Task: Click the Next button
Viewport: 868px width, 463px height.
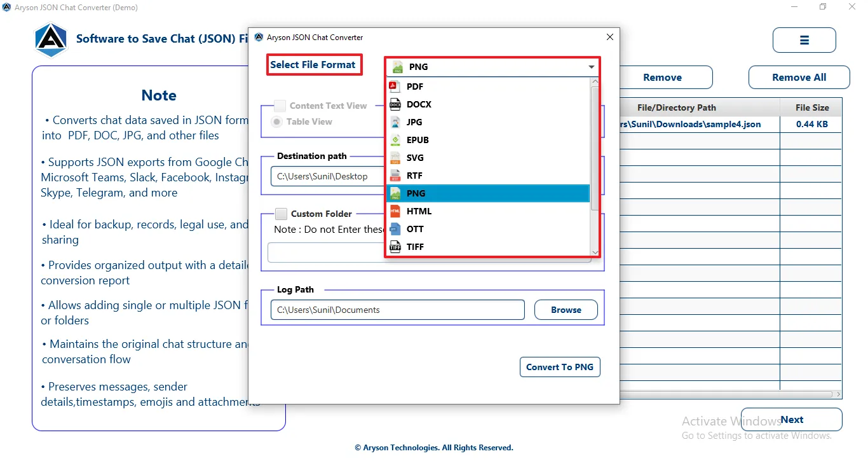Action: 792,420
